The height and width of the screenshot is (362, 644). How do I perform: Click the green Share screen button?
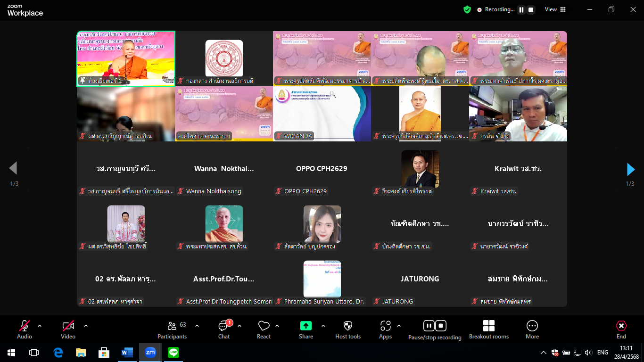306,329
